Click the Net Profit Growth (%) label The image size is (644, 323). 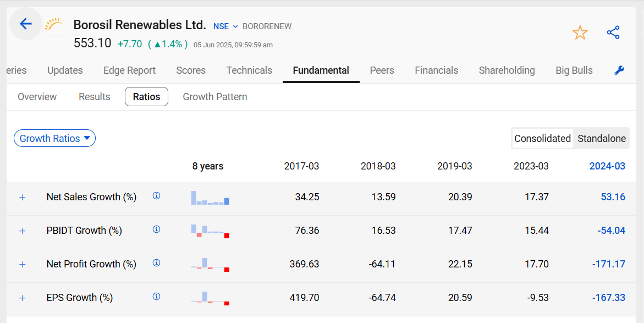tap(92, 264)
